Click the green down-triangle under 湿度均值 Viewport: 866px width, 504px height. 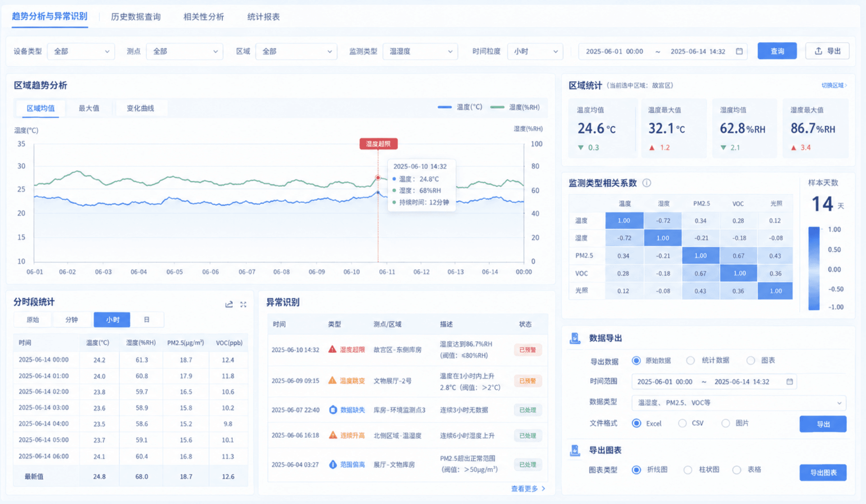[723, 148]
